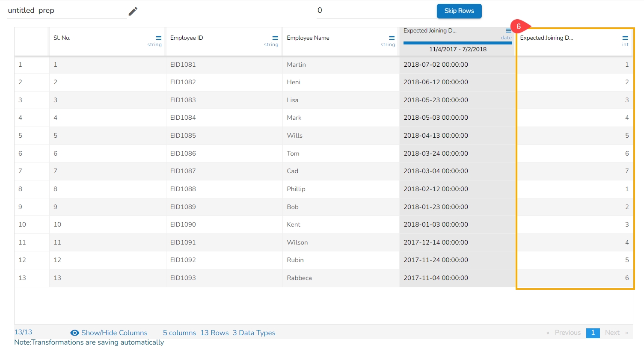Click the untitled_prep name field
Image resolution: width=644 pixels, height=354 pixels.
67,11
